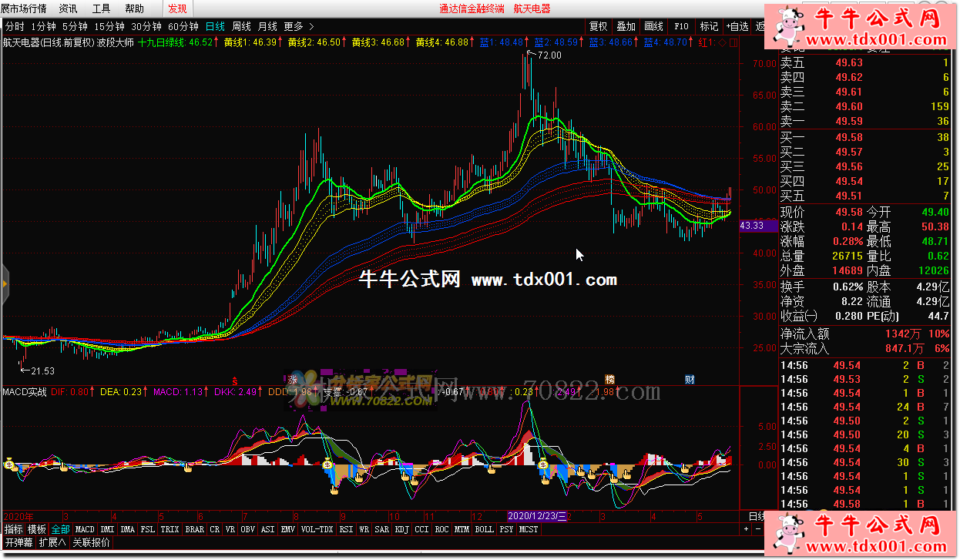Click the red S marker under chart
Screen dimensions: 960x560
(x=234, y=380)
